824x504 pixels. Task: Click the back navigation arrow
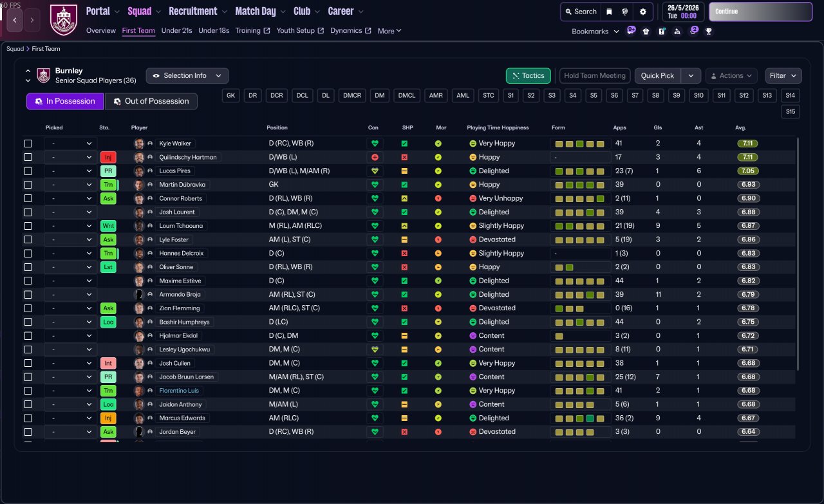click(15, 20)
